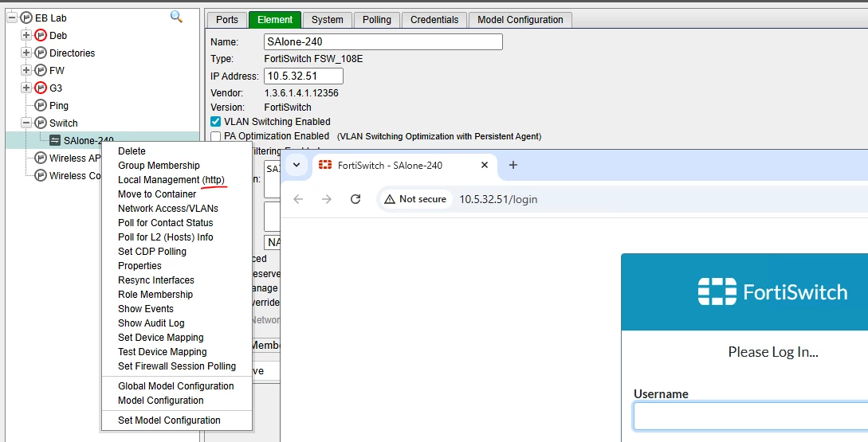Click the FortiSwitch - SAlone-240 browser tab

(405, 165)
